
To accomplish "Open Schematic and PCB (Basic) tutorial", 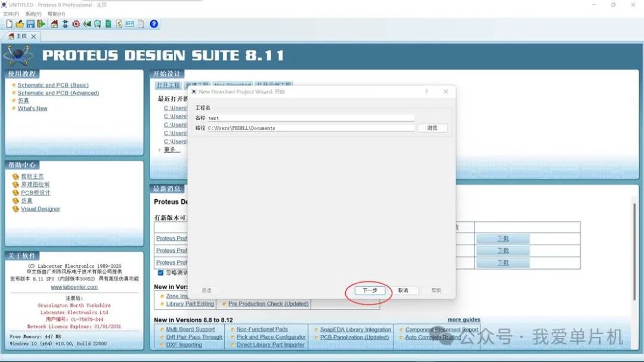I will point(53,85).
